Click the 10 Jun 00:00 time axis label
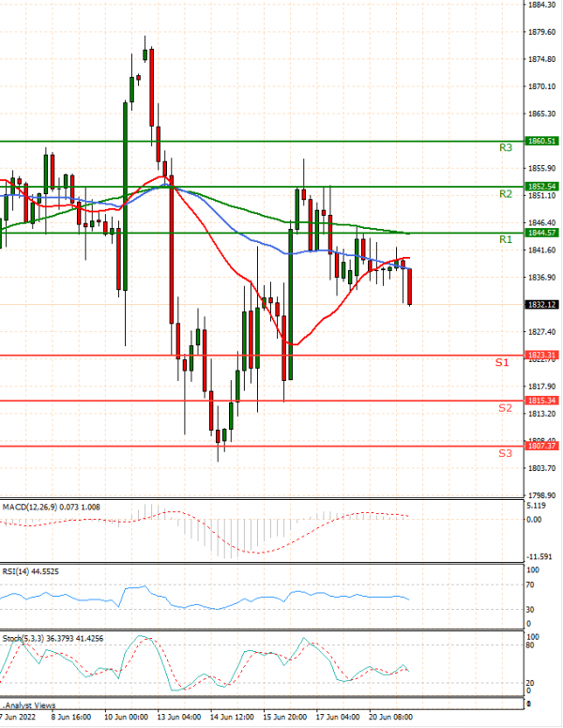 pos(126,718)
